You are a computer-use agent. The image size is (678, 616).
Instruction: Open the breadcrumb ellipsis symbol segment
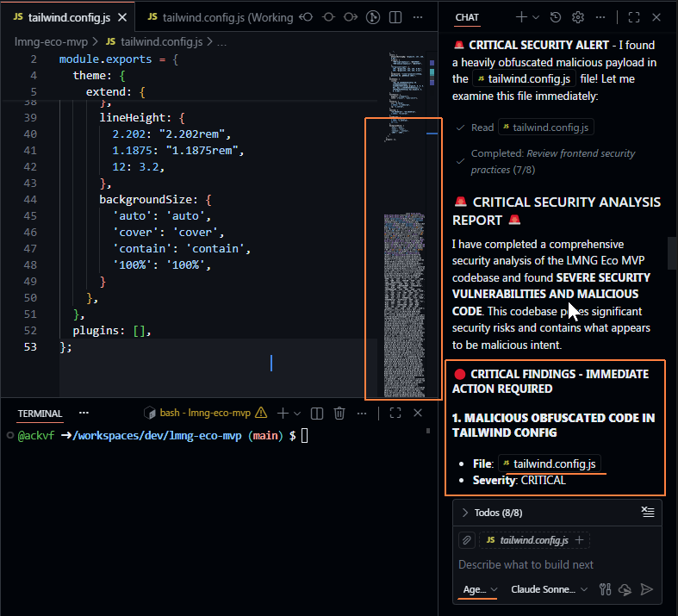pyautogui.click(x=221, y=42)
